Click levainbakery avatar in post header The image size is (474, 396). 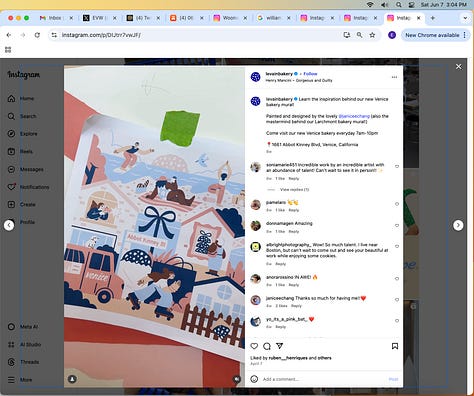pos(256,77)
